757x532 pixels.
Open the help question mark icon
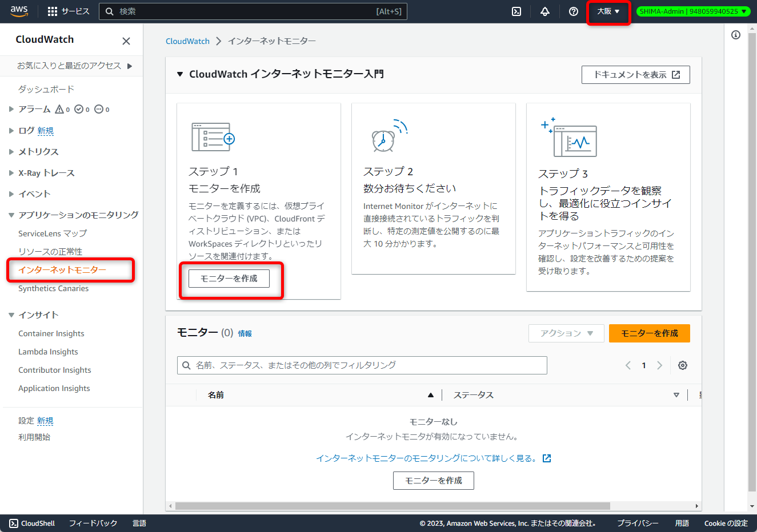(573, 11)
